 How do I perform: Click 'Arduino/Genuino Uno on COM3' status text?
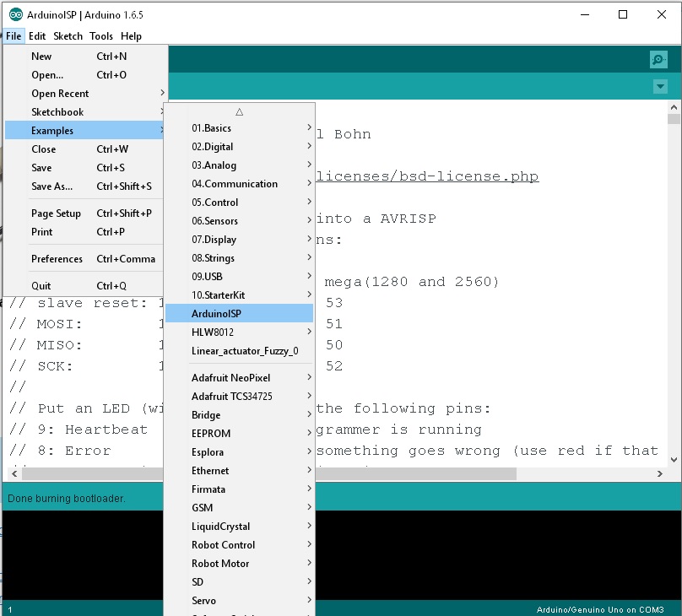click(x=600, y=609)
